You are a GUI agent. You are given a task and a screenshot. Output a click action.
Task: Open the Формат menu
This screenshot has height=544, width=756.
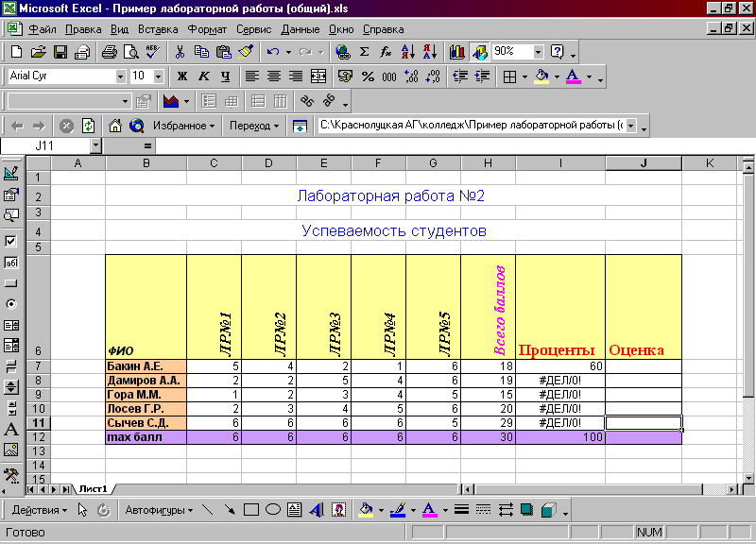point(207,29)
